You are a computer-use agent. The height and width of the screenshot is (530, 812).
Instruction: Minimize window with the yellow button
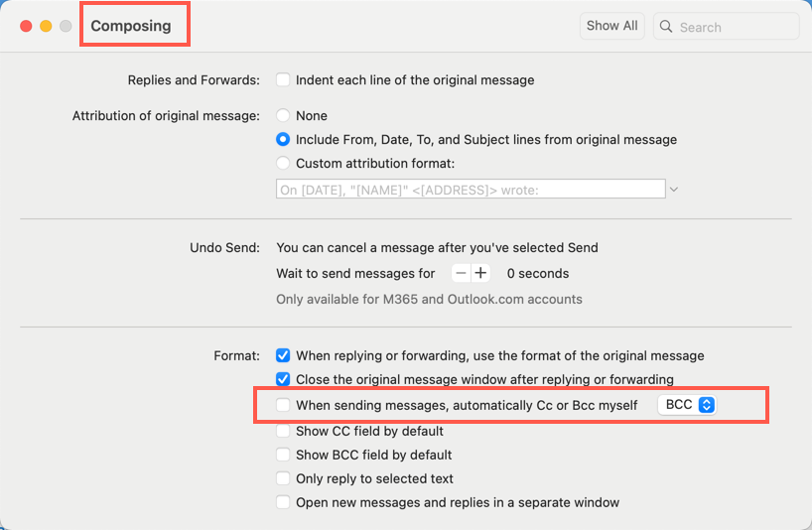point(46,26)
